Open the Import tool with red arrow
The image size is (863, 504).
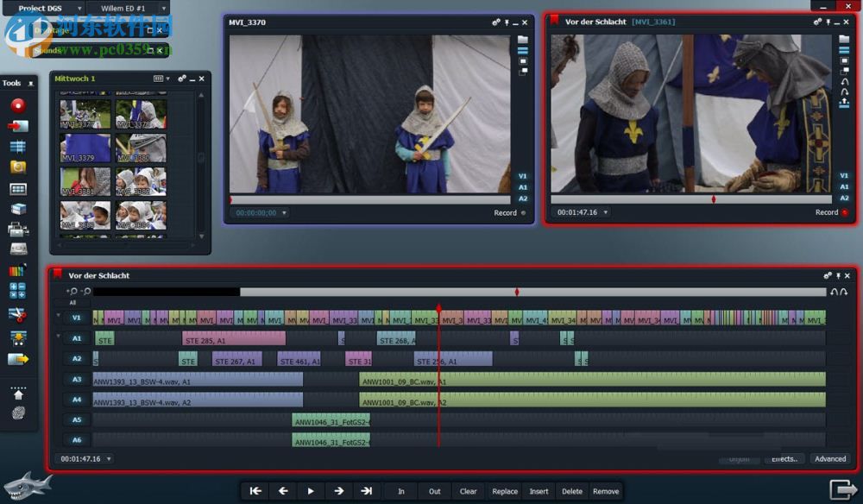tap(17, 126)
